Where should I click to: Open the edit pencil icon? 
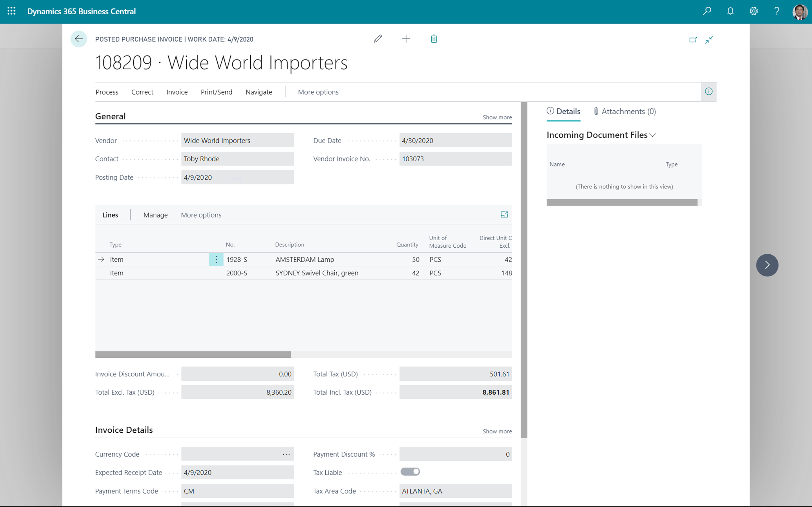point(378,39)
